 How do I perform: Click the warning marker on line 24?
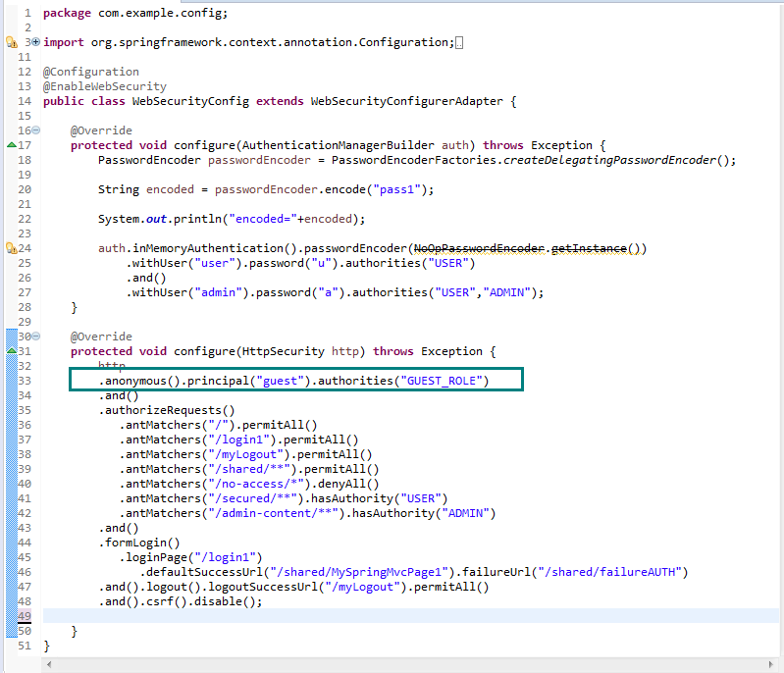click(x=12, y=248)
